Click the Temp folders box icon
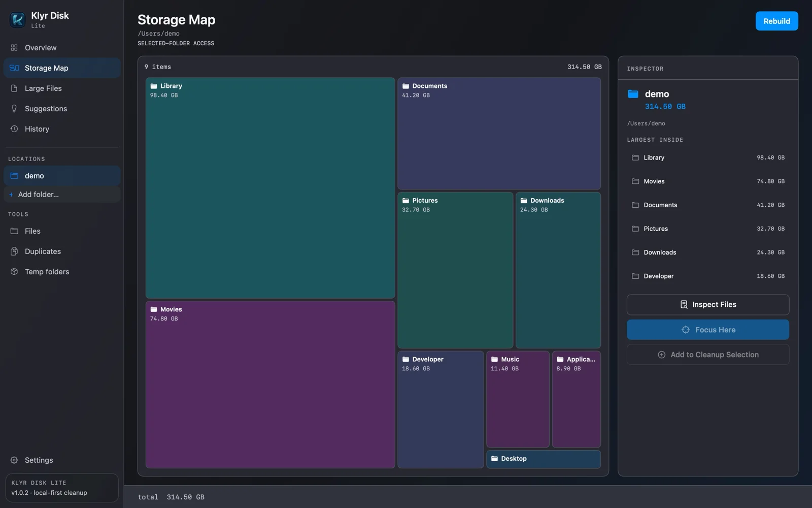 [x=14, y=272]
